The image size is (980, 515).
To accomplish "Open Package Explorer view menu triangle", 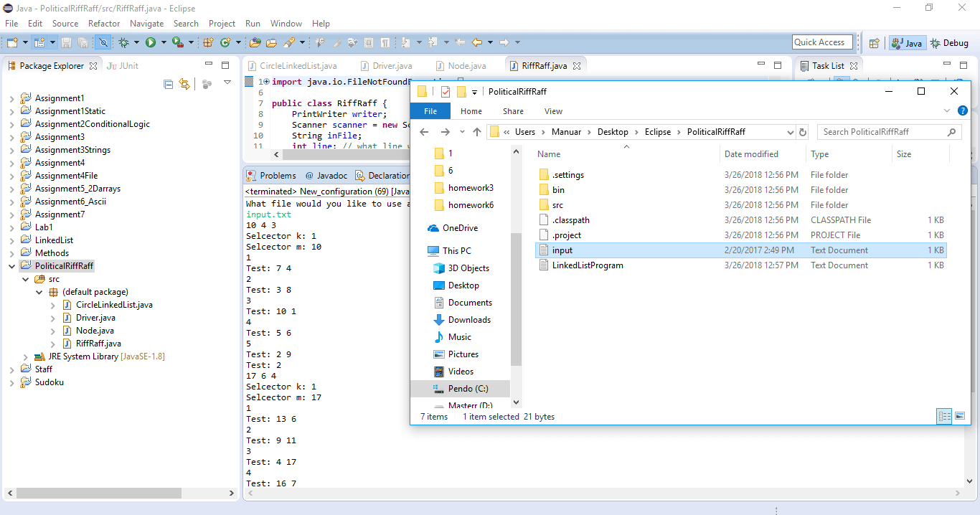I will tap(227, 83).
